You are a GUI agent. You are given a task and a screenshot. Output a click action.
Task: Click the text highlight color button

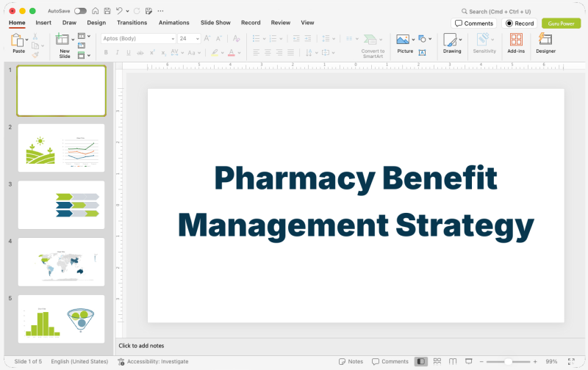point(215,52)
